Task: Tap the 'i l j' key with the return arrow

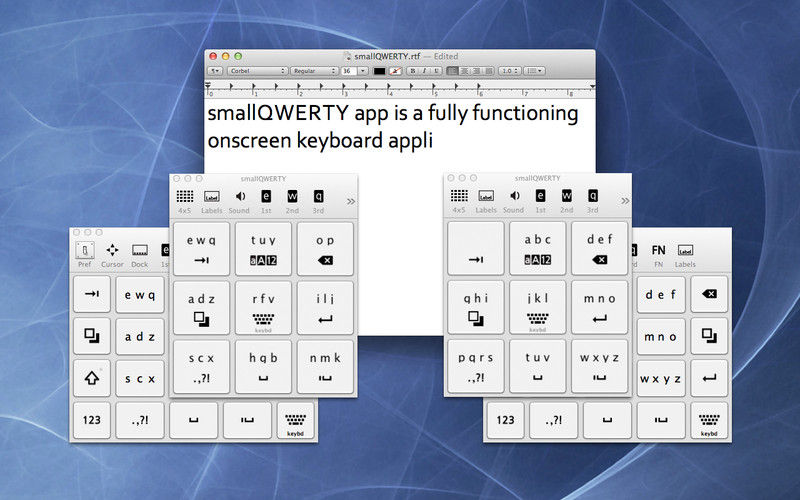Action: tap(325, 308)
